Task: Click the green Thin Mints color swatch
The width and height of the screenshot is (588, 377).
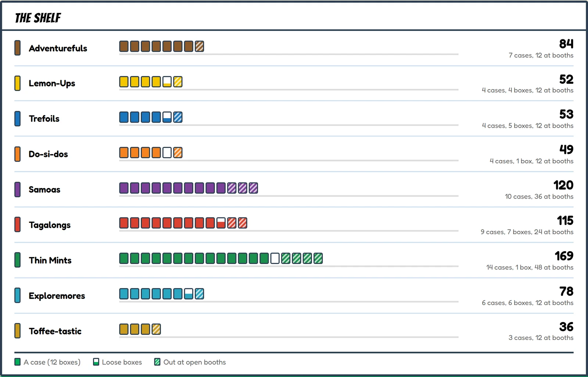Action: pos(17,260)
